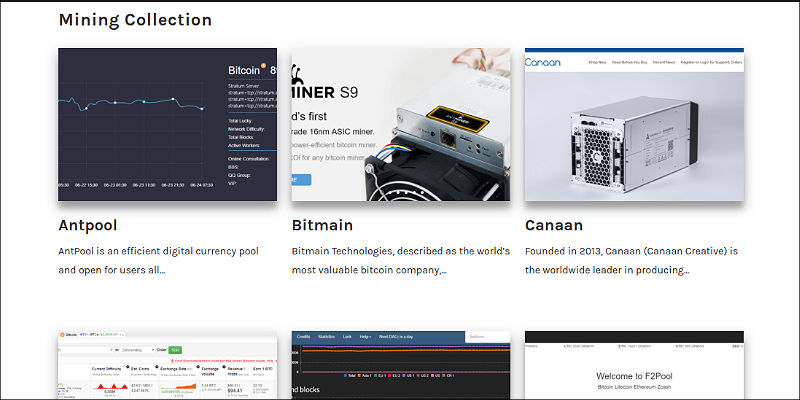
Task: Click the Mining Collection heading
Action: pyautogui.click(x=135, y=20)
